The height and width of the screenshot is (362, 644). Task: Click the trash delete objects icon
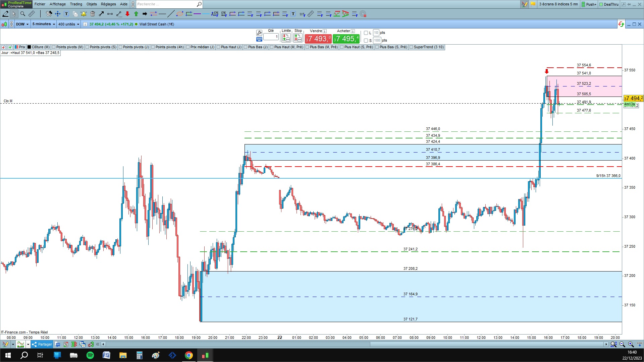(93, 14)
